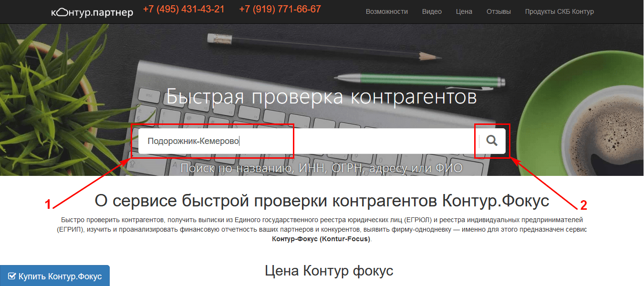Click the bold Контур-Фокус (Kontur-Focus) text
This screenshot has width=644, height=286.
(321, 239)
